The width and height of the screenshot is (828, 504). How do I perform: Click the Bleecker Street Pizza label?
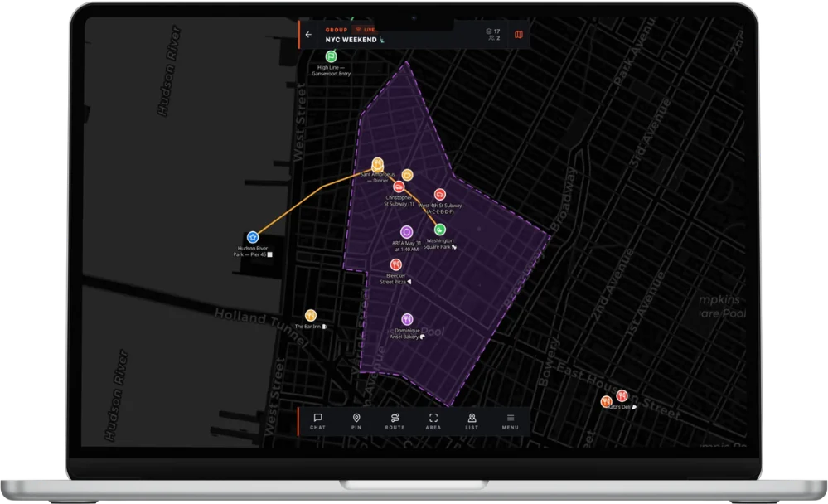click(x=395, y=279)
